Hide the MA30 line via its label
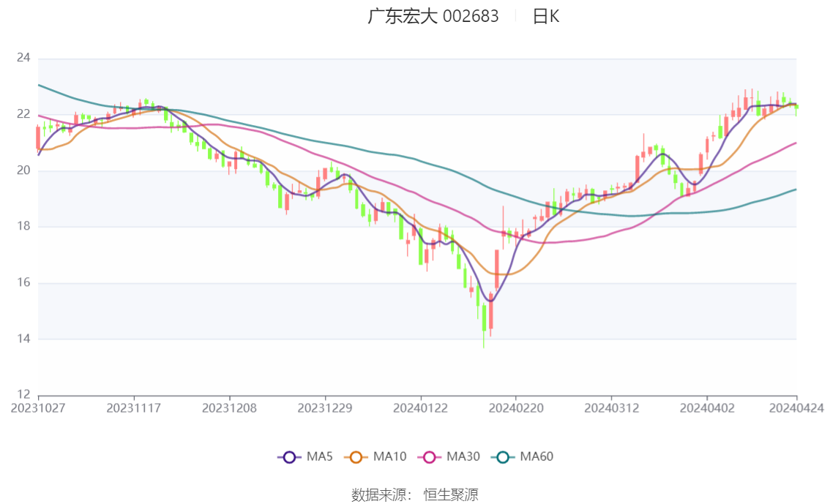The width and height of the screenshot is (830, 504). tap(463, 456)
